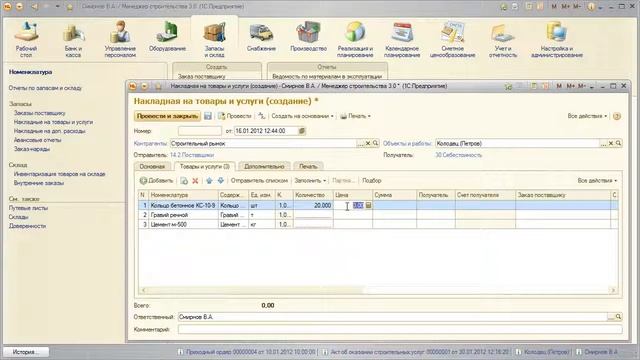Open the calculator in the Цена cell
Viewport: 640px width, 360px height.
pyautogui.click(x=368, y=205)
